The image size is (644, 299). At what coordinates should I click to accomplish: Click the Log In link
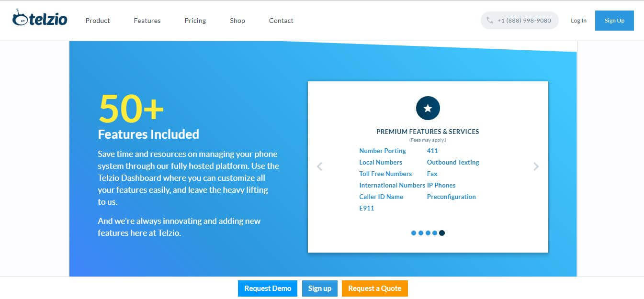point(578,21)
